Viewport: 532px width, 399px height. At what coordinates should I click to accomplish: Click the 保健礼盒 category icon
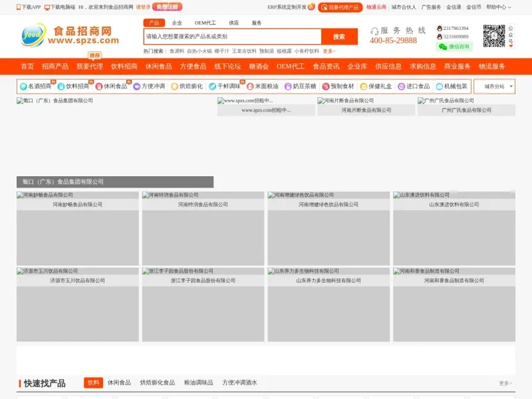click(364, 86)
